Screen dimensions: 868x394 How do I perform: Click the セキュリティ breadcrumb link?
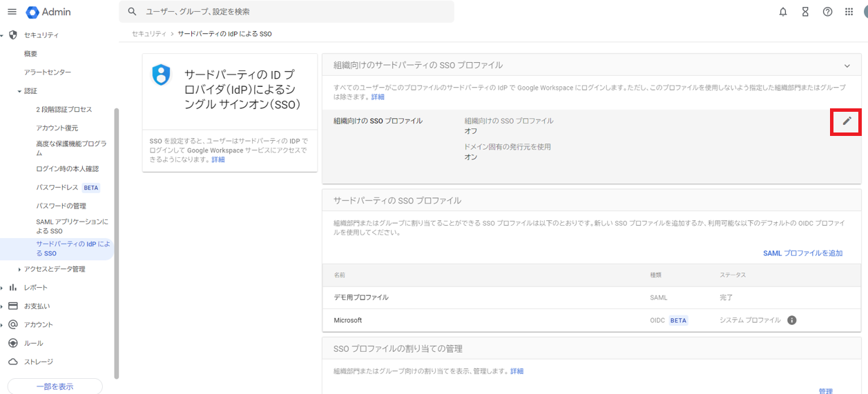coord(149,33)
